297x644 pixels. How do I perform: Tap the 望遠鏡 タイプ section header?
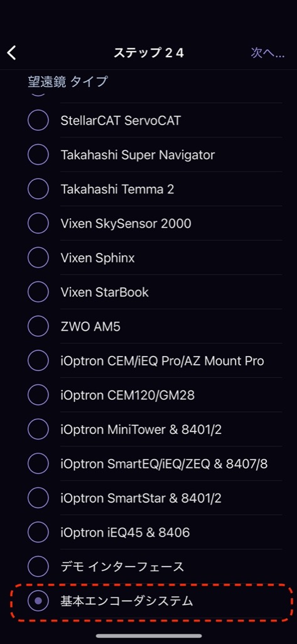[68, 81]
